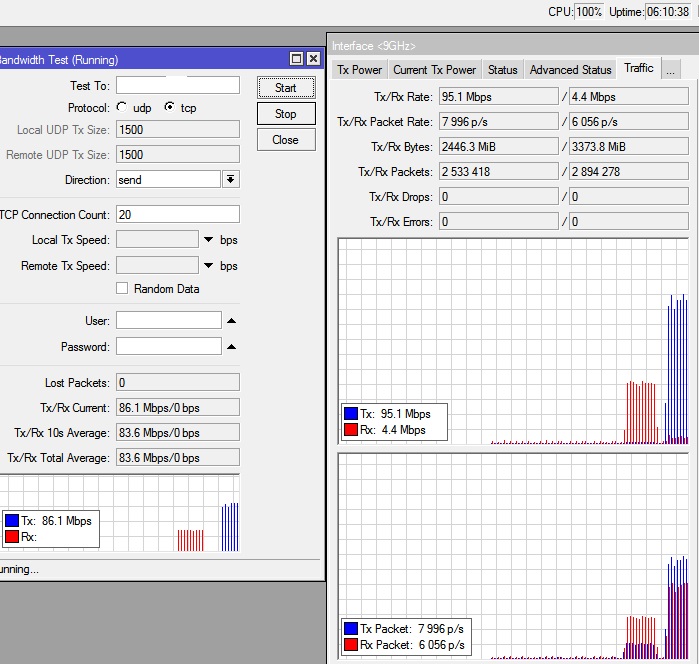The image size is (699, 664).
Task: Show more tabs with the ellipsis tab
Action: (x=670, y=70)
